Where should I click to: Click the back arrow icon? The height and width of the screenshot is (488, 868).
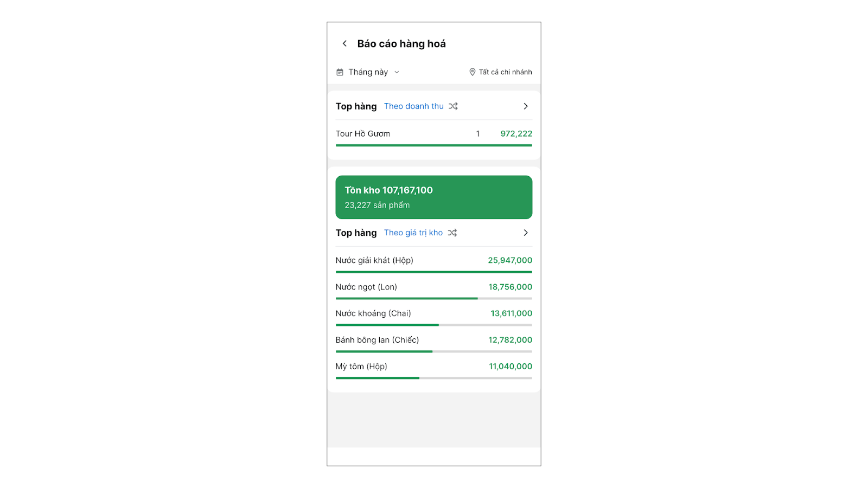(344, 43)
